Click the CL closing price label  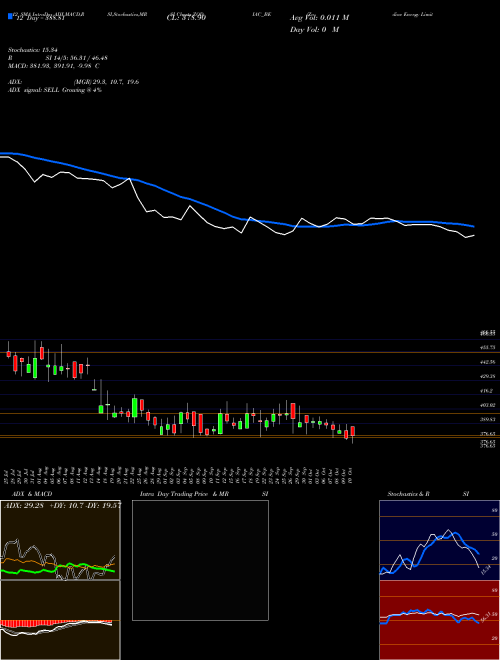[186, 17]
